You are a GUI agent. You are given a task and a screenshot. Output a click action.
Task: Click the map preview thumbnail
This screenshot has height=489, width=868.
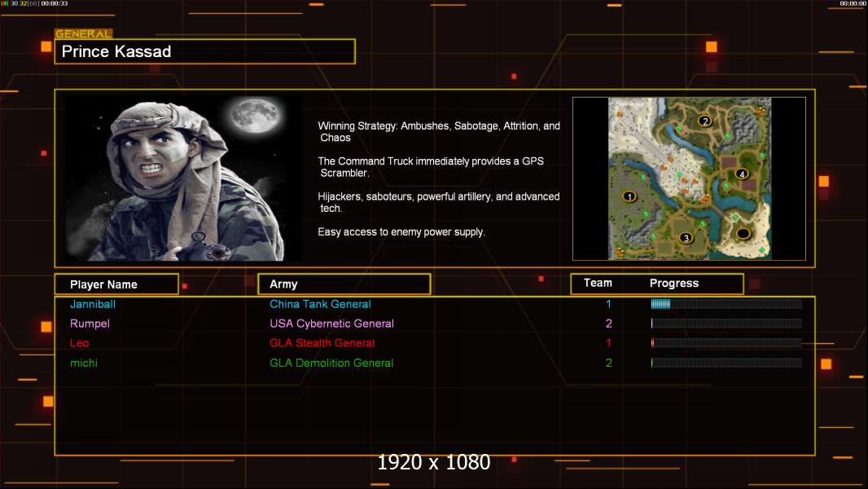pyautogui.click(x=689, y=178)
